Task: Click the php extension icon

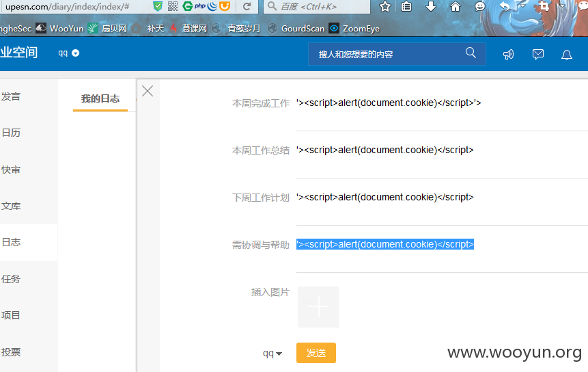Action: pyautogui.click(x=200, y=6)
